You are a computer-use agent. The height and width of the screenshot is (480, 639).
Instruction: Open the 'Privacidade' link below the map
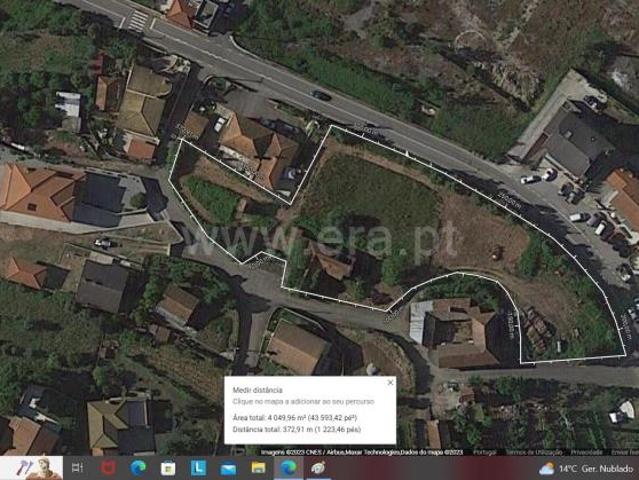click(x=586, y=452)
